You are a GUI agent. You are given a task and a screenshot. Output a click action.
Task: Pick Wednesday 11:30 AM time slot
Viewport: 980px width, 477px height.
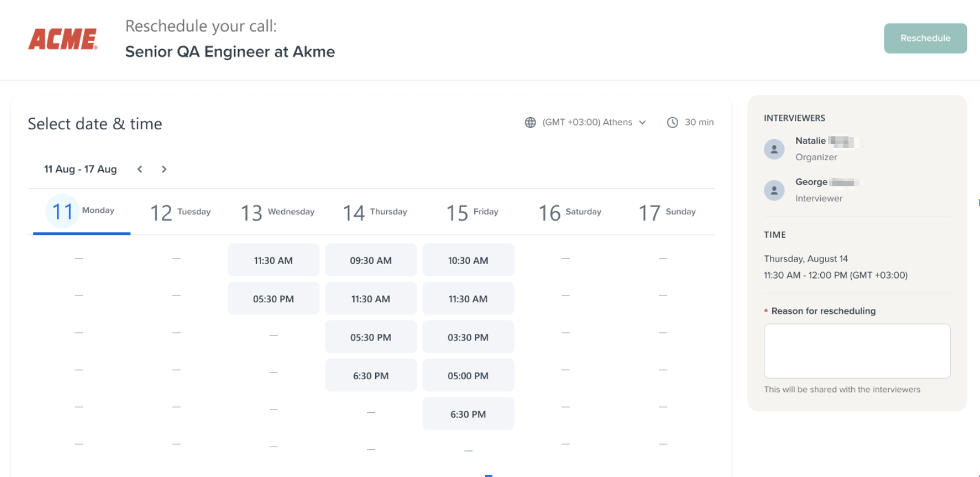pyautogui.click(x=273, y=260)
